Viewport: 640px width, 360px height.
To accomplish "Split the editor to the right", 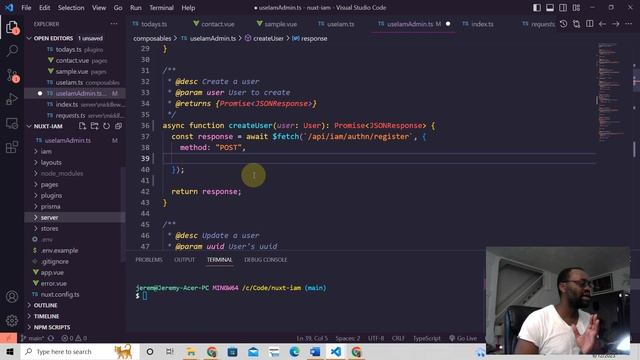I will 589,24.
